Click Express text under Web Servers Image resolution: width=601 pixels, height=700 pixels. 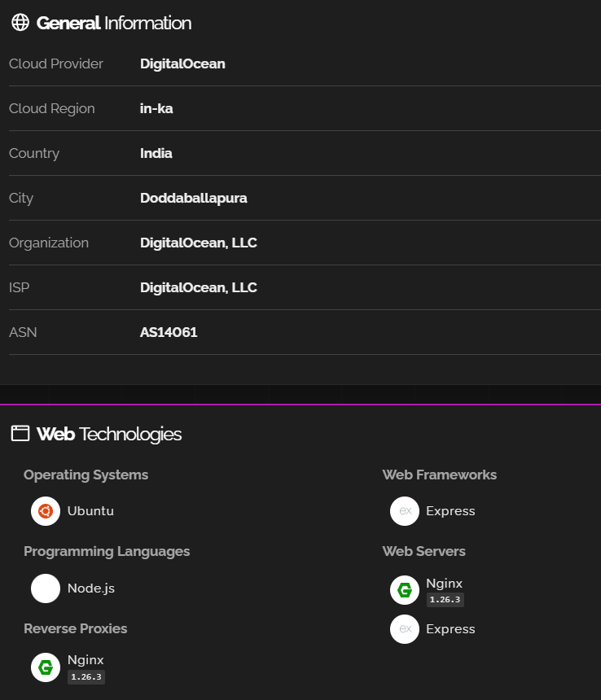450,629
